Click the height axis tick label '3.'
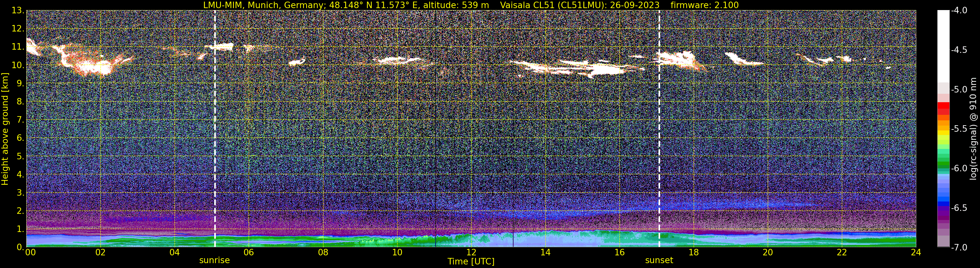 (x=20, y=193)
